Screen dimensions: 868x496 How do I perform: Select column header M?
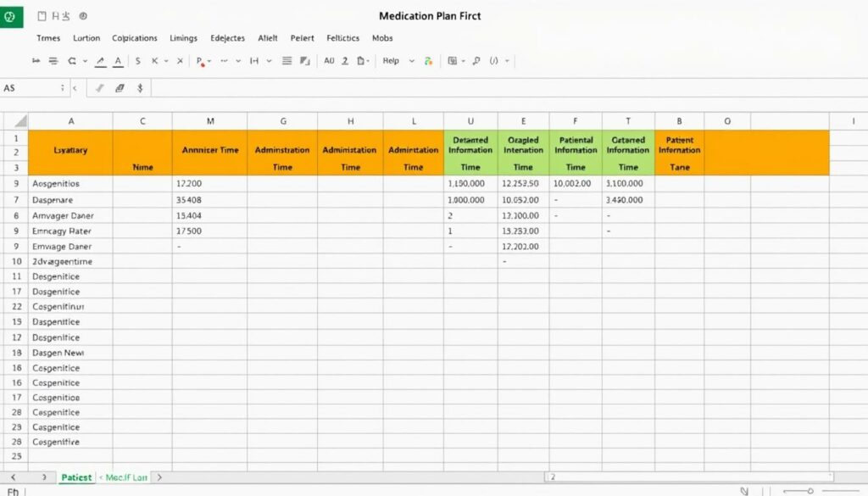click(210, 121)
